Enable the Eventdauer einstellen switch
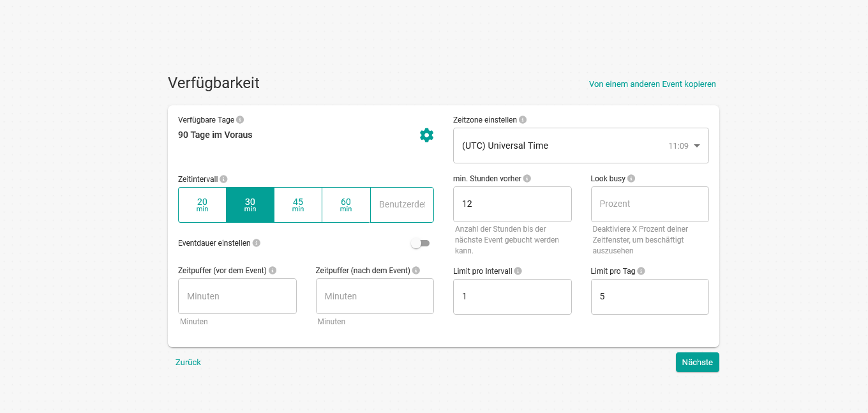The image size is (868, 413). pos(421,243)
